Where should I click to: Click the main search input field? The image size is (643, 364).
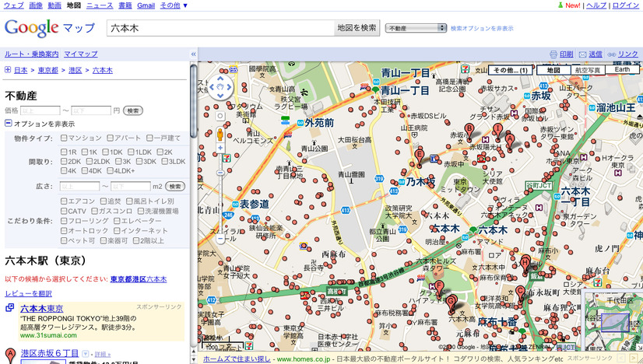click(x=220, y=28)
